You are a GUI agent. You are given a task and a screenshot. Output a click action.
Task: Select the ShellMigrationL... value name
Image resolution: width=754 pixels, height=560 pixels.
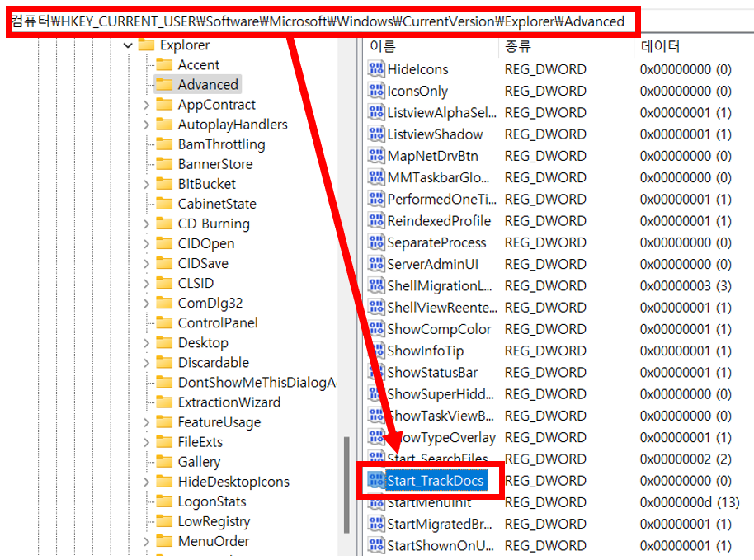click(x=440, y=285)
